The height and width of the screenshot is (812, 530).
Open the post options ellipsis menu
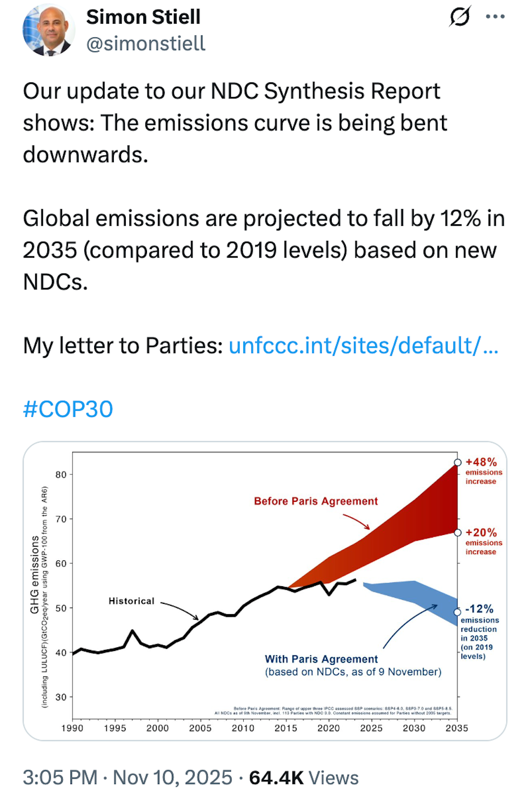(x=494, y=16)
